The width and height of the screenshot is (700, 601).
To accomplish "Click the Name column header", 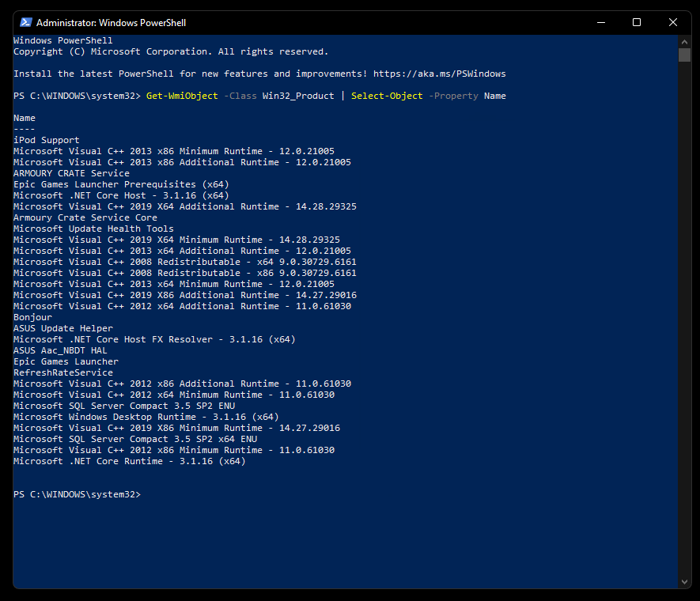I will [x=24, y=119].
